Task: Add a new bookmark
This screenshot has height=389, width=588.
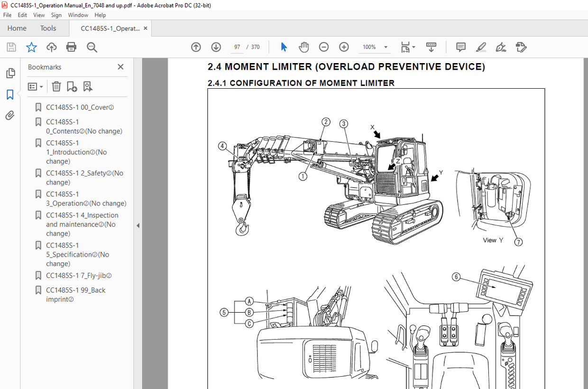Action: [71, 86]
